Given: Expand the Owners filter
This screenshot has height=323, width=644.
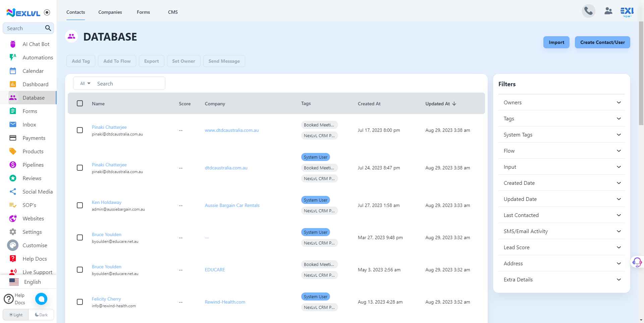Looking at the screenshot, I should point(561,102).
